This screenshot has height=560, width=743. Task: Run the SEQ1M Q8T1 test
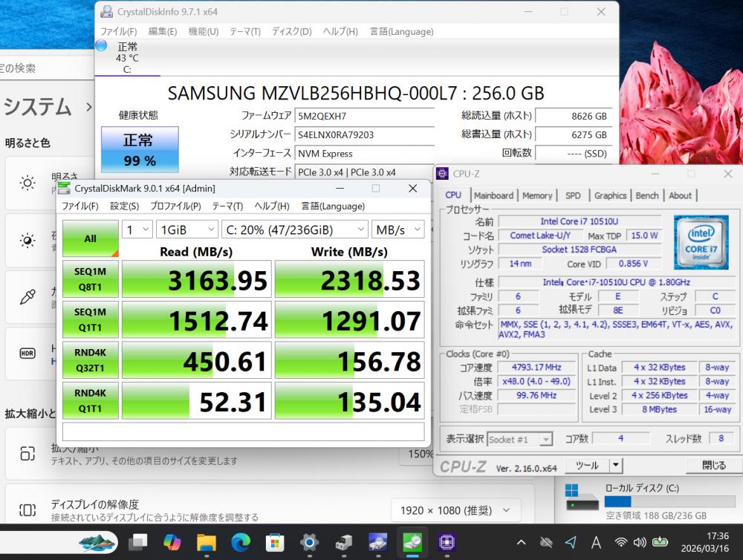(x=91, y=279)
